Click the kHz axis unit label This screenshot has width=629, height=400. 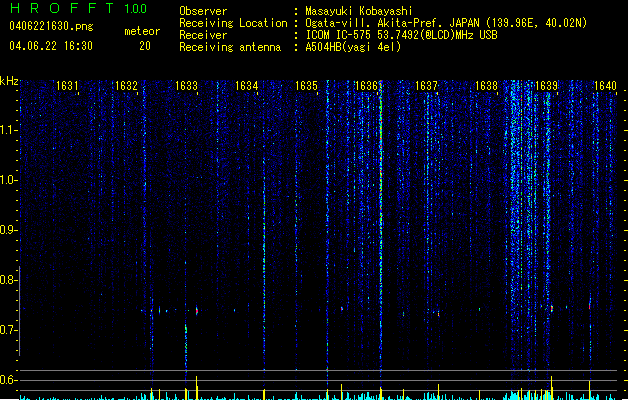tap(9, 81)
